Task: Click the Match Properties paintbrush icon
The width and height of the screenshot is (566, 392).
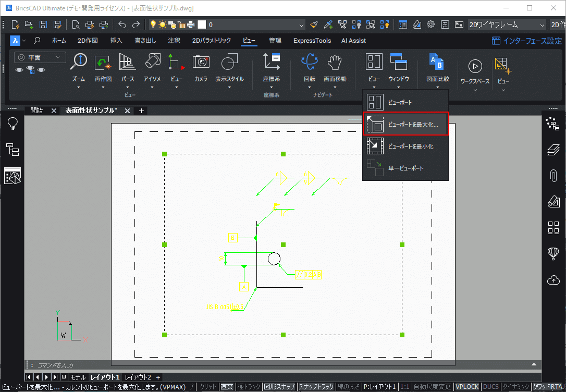Action: coord(314,24)
